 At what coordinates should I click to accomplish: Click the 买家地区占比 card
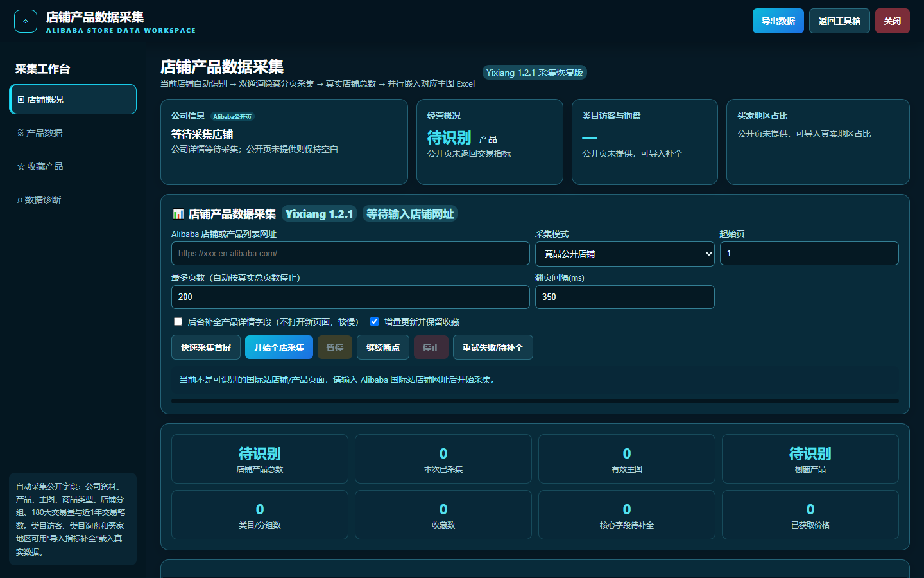(818, 142)
